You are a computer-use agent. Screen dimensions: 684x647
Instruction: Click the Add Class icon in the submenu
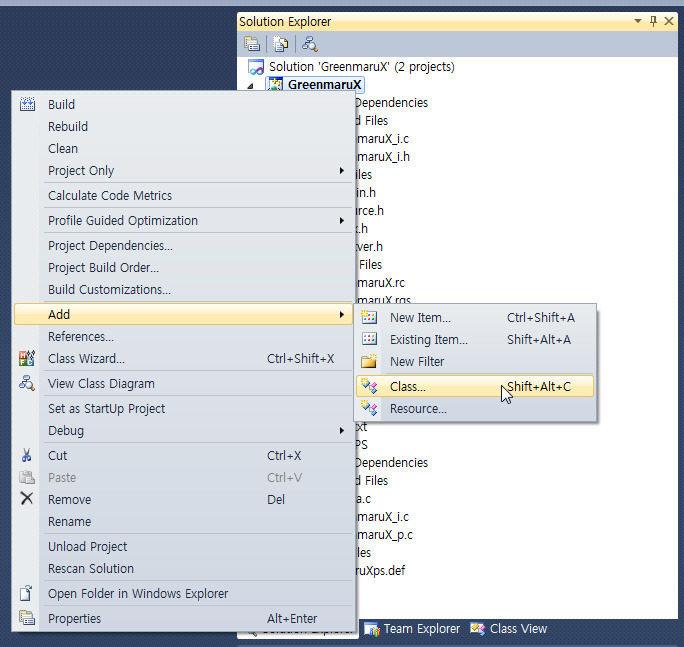tap(369, 386)
